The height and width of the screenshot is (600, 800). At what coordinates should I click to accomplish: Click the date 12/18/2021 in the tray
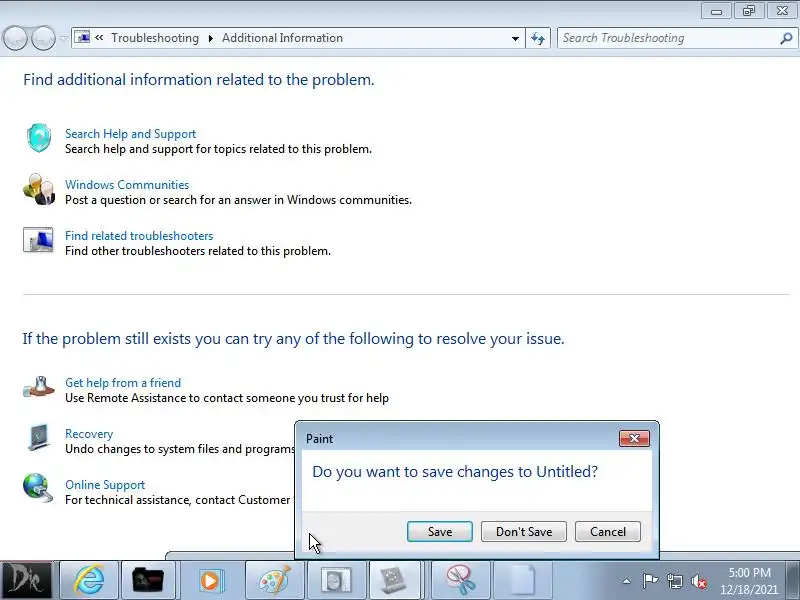tap(749, 590)
